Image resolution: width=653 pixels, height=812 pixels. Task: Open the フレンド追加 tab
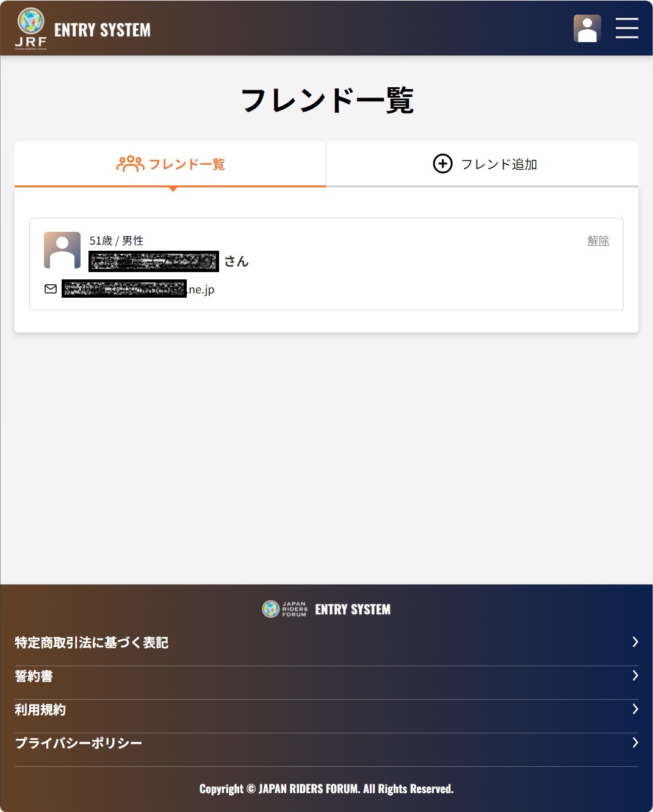[483, 164]
